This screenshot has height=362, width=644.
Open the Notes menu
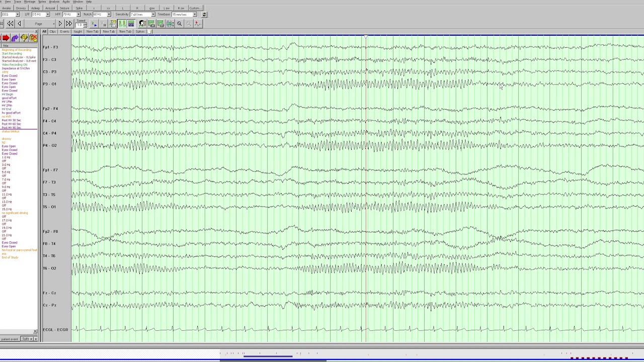(42, 2)
